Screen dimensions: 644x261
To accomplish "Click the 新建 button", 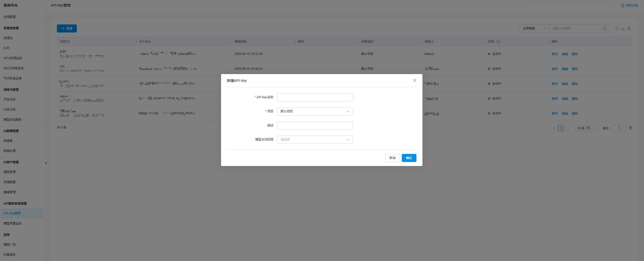I will coord(67,28).
